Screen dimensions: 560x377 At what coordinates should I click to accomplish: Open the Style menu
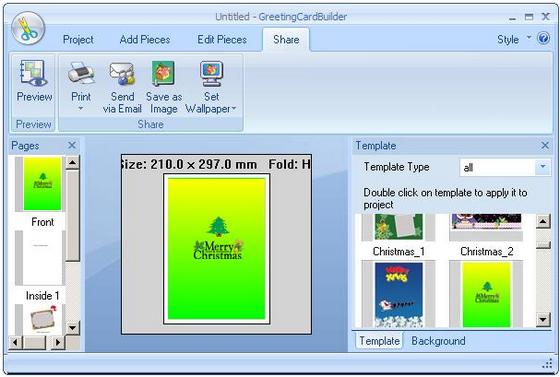click(508, 39)
